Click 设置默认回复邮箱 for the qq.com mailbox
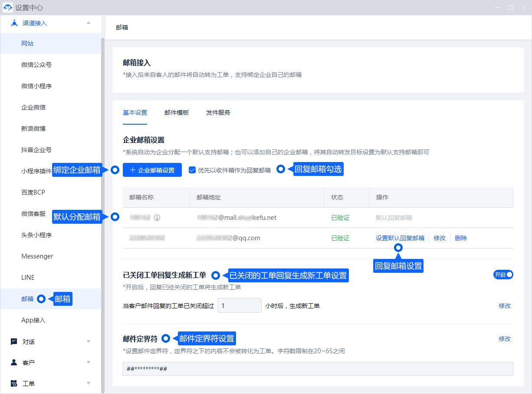Screen dimensions: 532x394 pos(400,238)
